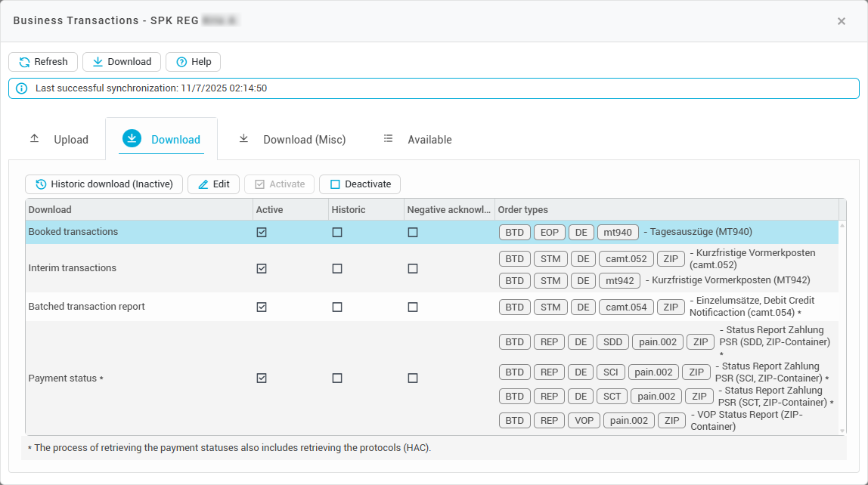Click the table scrollbar down arrow

(842, 431)
